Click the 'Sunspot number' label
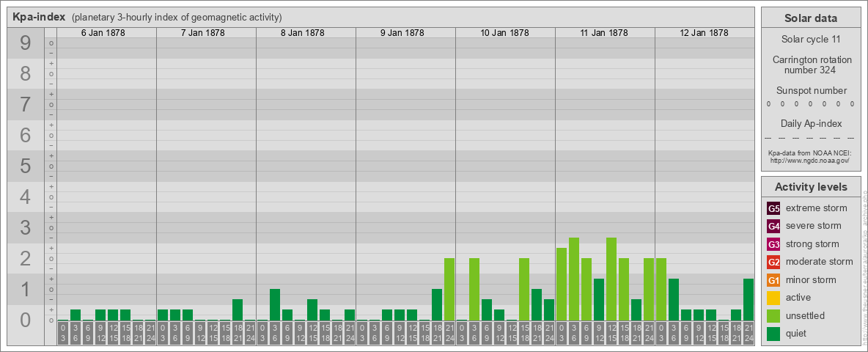The image size is (868, 352). point(812,90)
